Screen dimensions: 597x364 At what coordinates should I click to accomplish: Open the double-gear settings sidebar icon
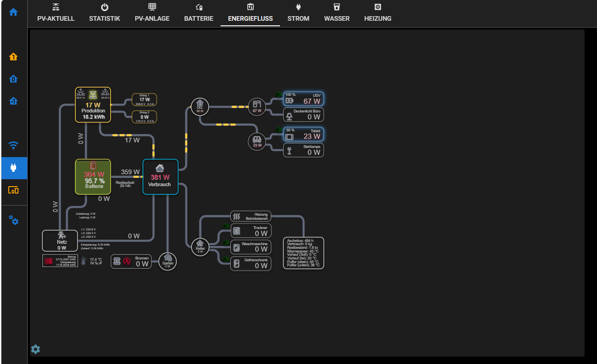(13, 220)
